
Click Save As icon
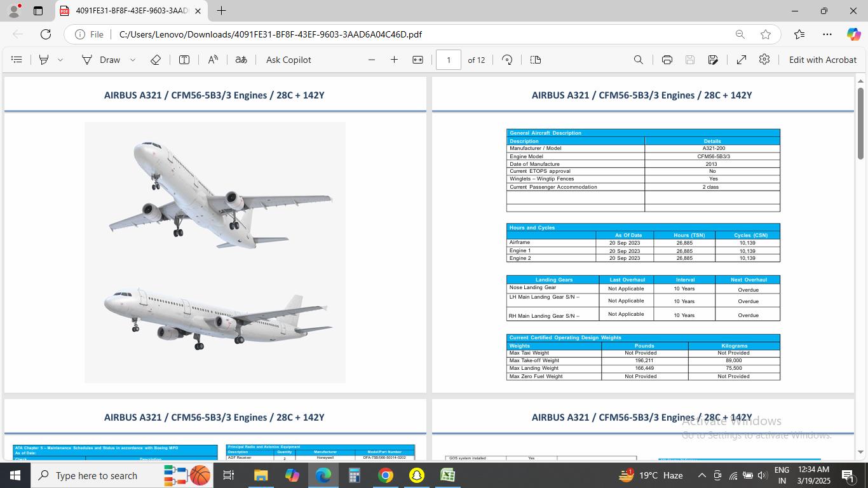click(x=713, y=60)
